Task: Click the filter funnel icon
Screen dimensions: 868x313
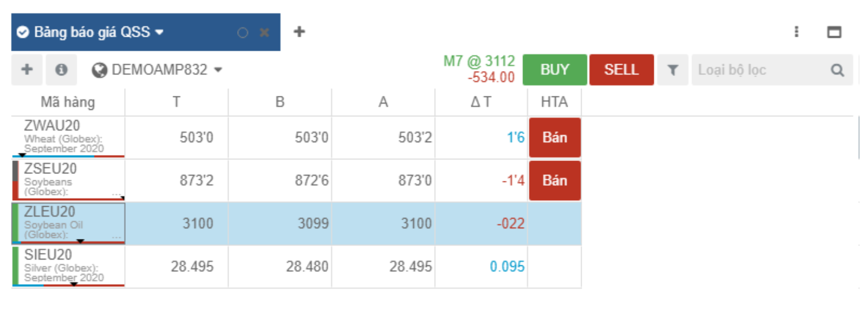Action: pos(672,70)
